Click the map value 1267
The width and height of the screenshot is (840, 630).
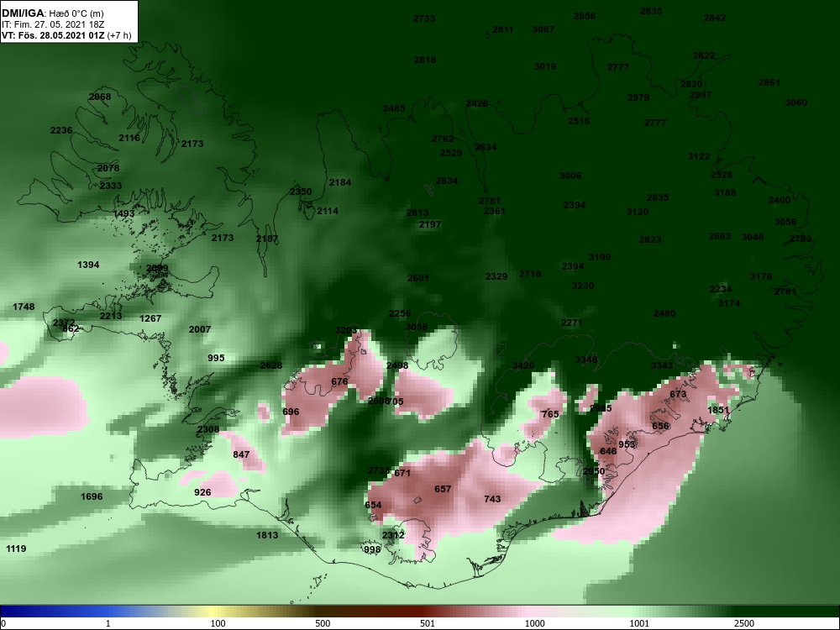pos(150,318)
